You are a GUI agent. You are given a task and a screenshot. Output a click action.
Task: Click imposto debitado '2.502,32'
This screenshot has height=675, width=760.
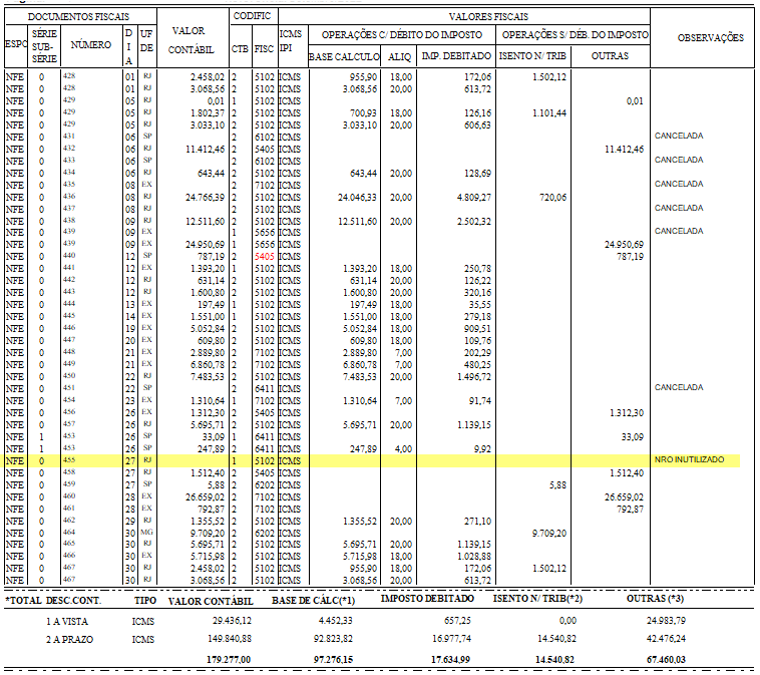(474, 221)
